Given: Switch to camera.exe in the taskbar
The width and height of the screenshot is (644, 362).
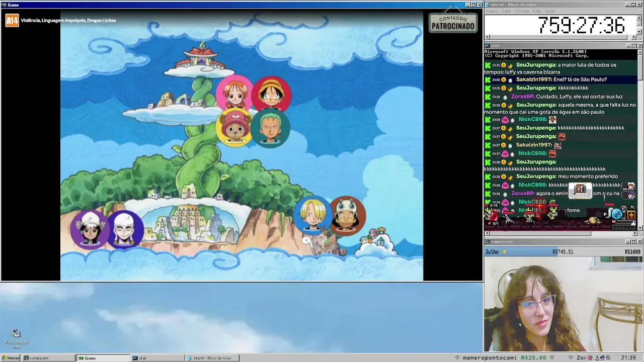Looking at the screenshot, I should coord(48,358).
